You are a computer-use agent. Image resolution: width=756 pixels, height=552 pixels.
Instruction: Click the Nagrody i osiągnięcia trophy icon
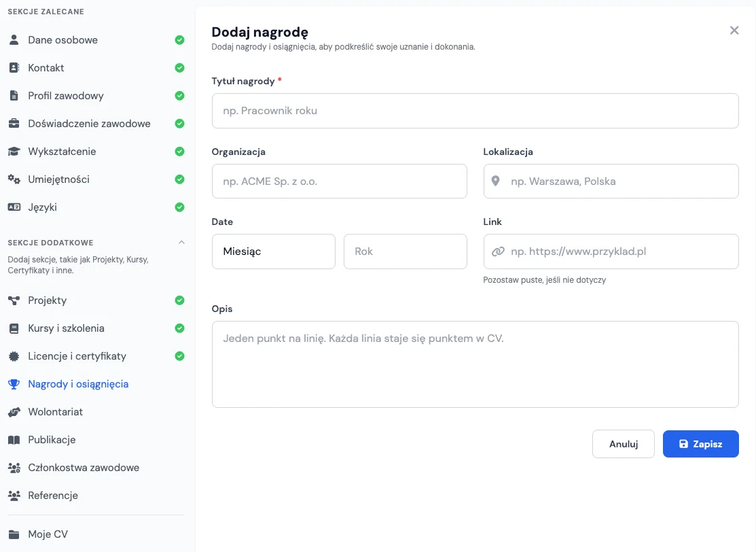click(14, 384)
